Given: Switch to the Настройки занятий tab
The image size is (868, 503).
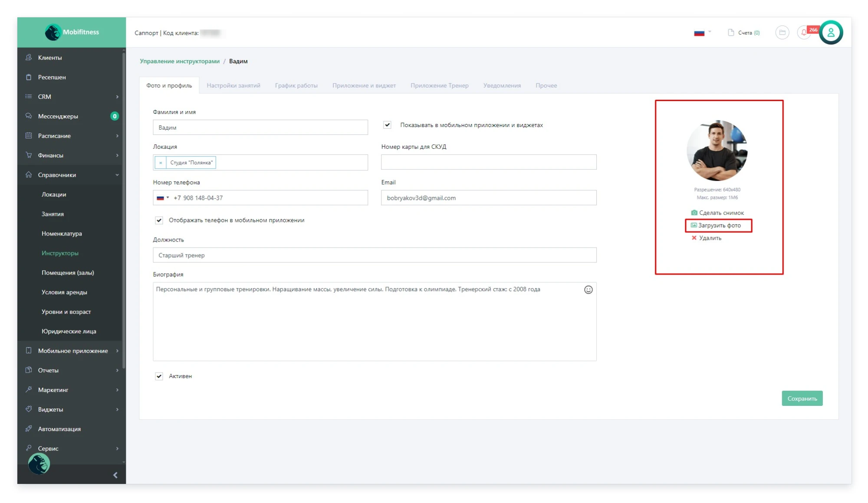Looking at the screenshot, I should point(233,85).
